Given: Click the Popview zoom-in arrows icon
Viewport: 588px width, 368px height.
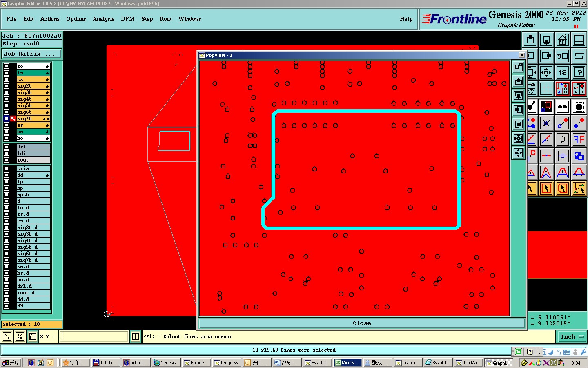Looking at the screenshot, I should [x=518, y=139].
